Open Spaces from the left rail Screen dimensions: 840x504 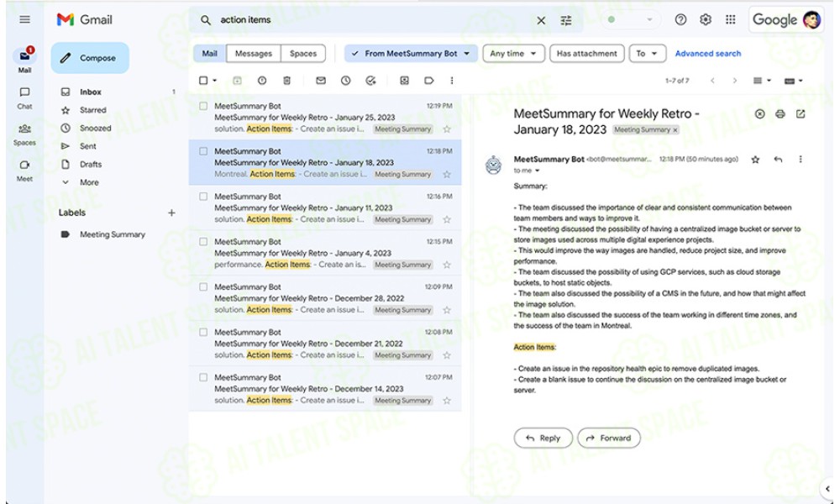24,129
